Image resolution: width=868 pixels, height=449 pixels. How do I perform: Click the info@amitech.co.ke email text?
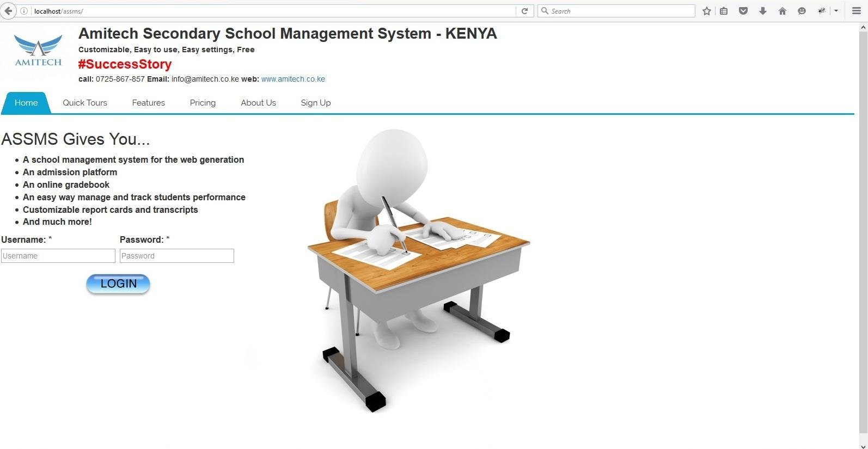tap(205, 79)
